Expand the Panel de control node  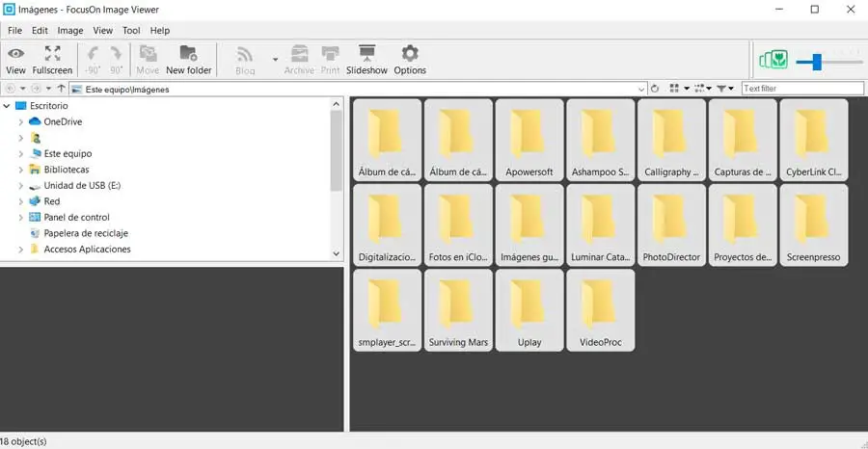pyautogui.click(x=20, y=218)
